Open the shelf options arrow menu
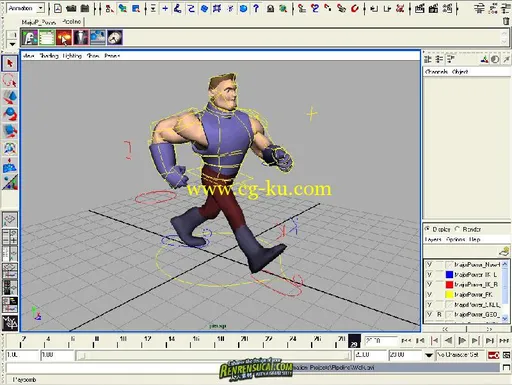The height and width of the screenshot is (385, 512). (x=12, y=44)
